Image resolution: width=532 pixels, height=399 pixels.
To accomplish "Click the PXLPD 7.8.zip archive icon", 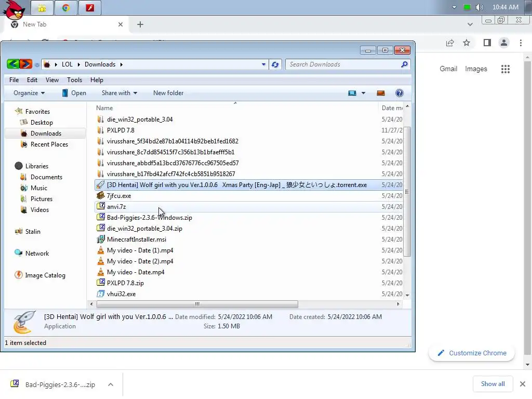I will point(100,283).
